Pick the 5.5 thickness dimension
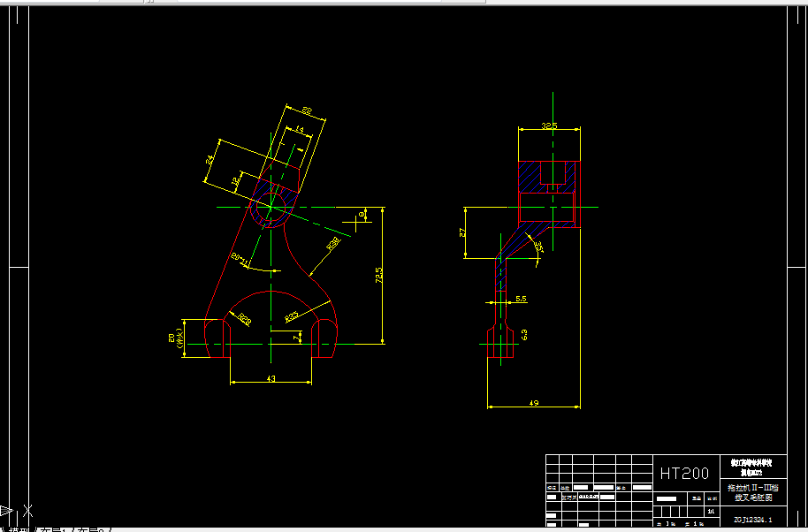Viewport: 808px width, 532px height. 521,299
